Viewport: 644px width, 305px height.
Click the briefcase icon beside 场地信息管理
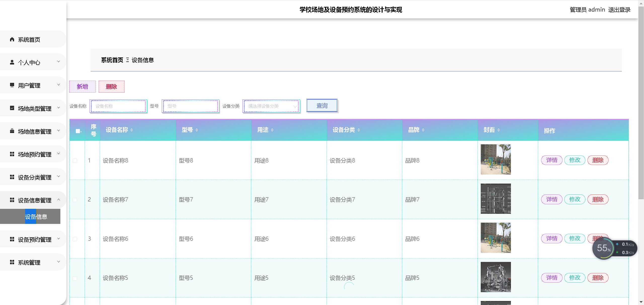tap(12, 131)
